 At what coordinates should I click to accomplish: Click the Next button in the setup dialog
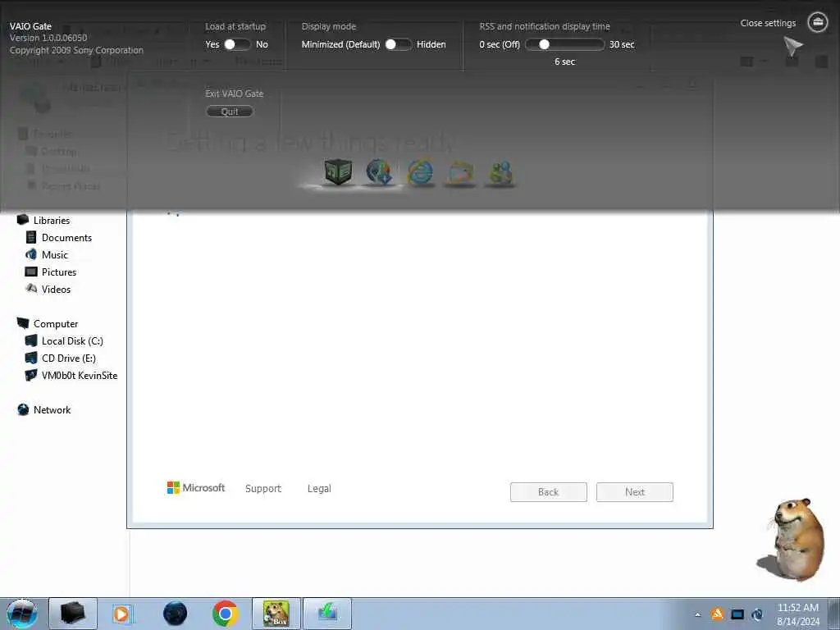[x=635, y=492]
